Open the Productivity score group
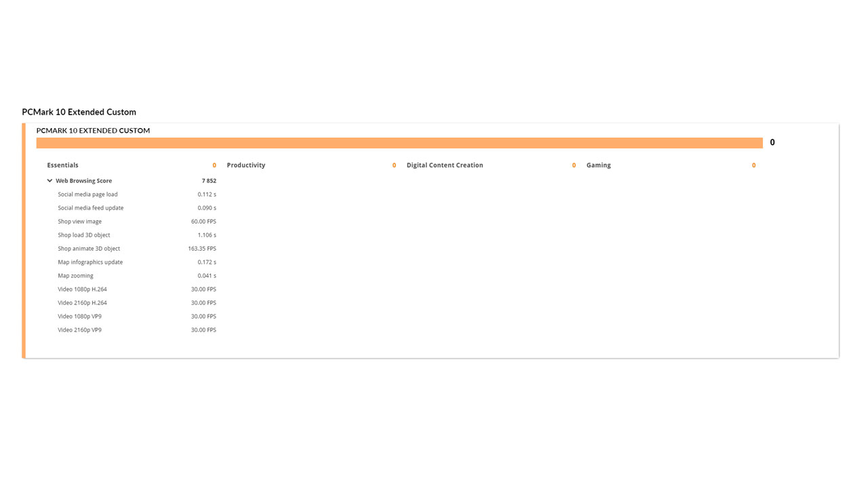Viewport: 868px width, 488px height. coord(246,165)
